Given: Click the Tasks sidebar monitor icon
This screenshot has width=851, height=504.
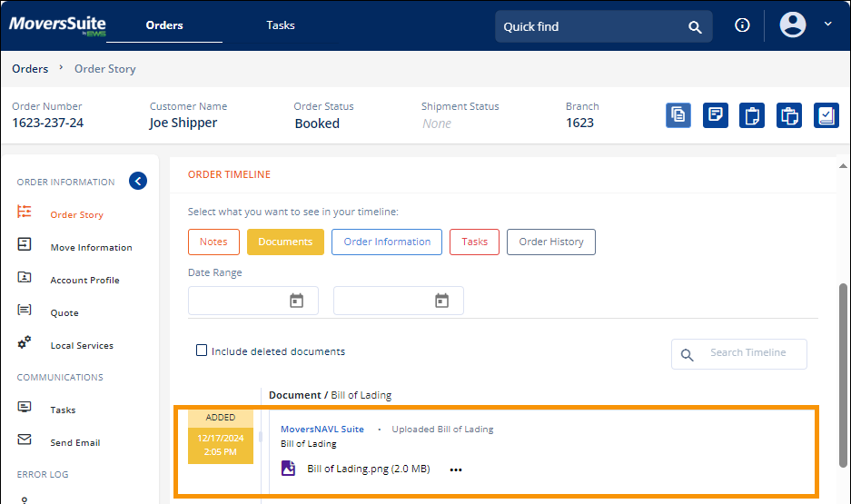Looking at the screenshot, I should click(x=24, y=407).
